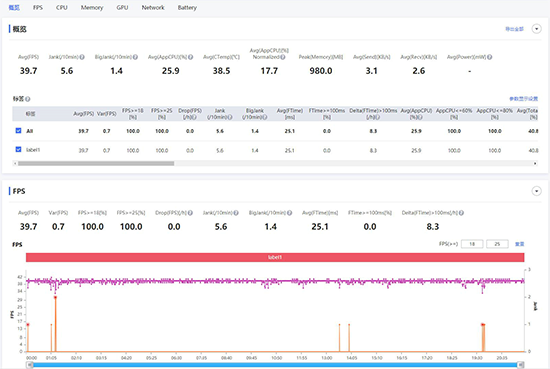Image resolution: width=550 pixels, height=369 pixels.
Task: Show help for Avg(AppCPU)[%] in overview stats
Action: [190, 57]
